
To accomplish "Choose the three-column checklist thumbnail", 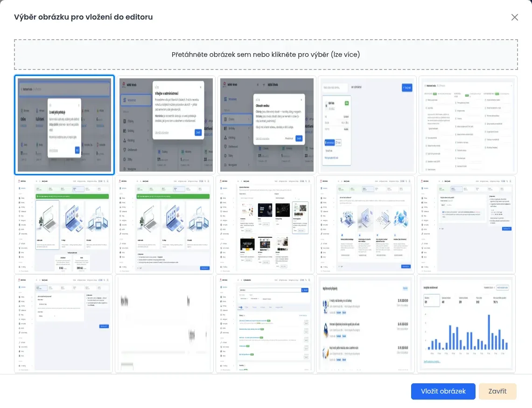I will tap(468, 124).
